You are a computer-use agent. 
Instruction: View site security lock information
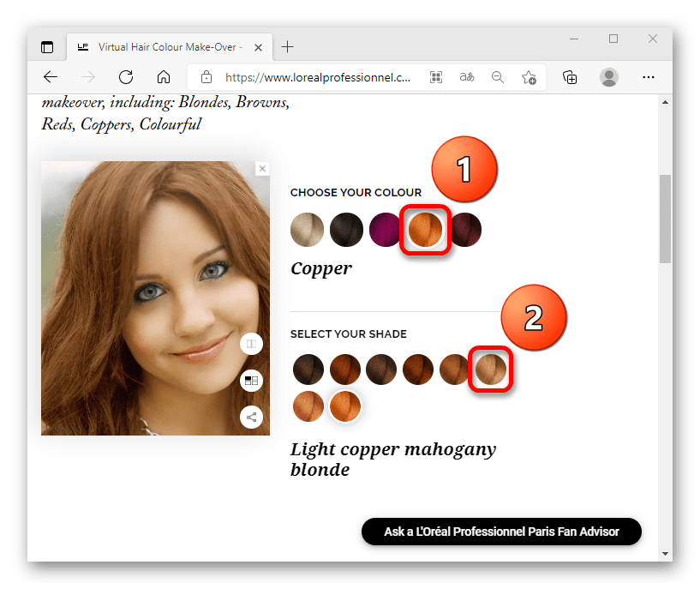[206, 77]
